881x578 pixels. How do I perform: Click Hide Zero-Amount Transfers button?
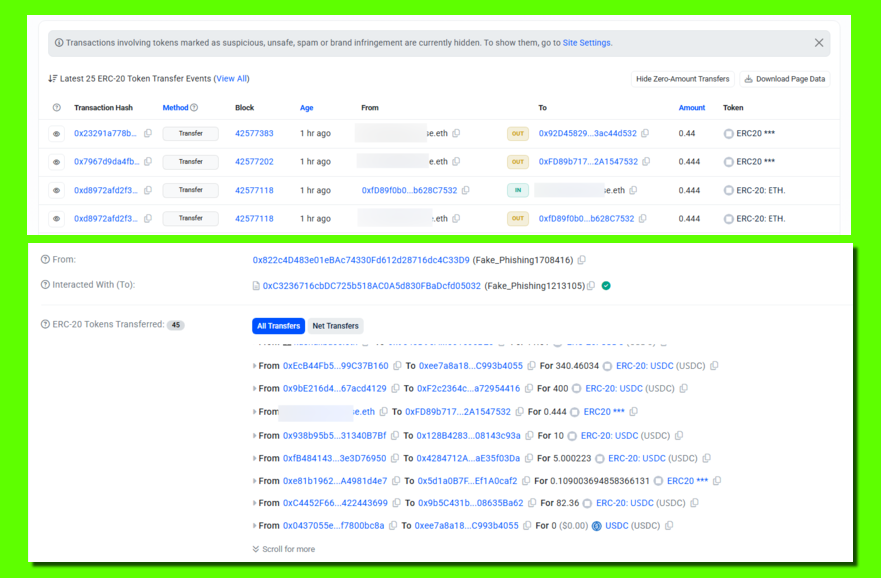click(683, 79)
